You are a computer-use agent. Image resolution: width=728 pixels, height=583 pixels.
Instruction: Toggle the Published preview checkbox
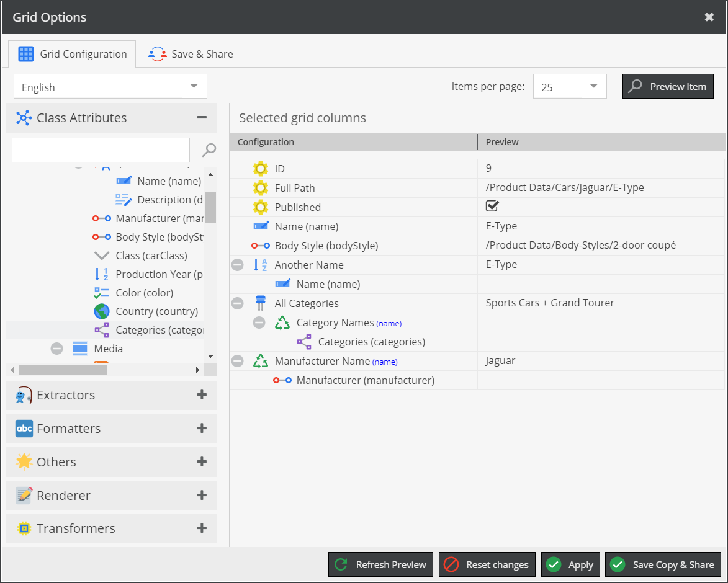(492, 206)
